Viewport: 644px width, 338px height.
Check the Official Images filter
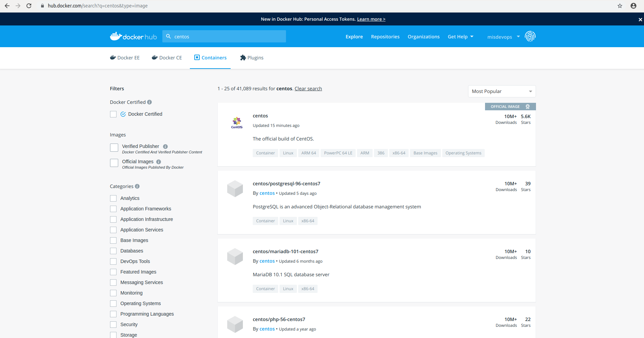[x=114, y=163]
